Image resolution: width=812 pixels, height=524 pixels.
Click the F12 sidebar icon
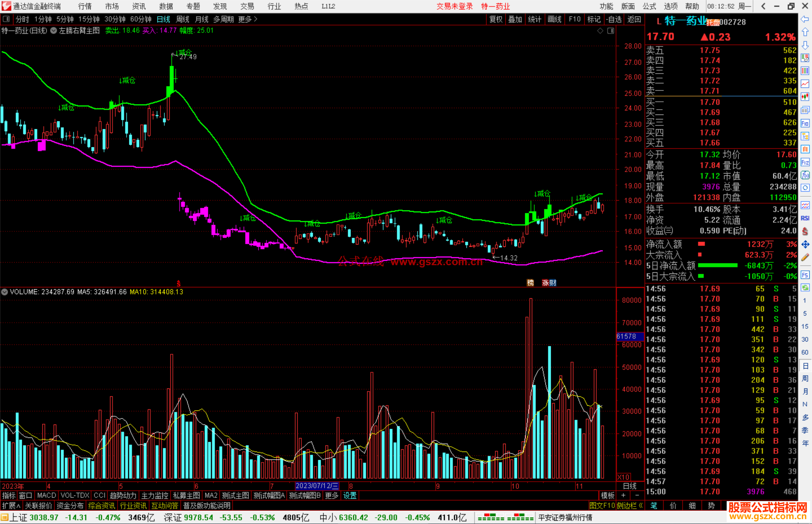tap(805, 162)
